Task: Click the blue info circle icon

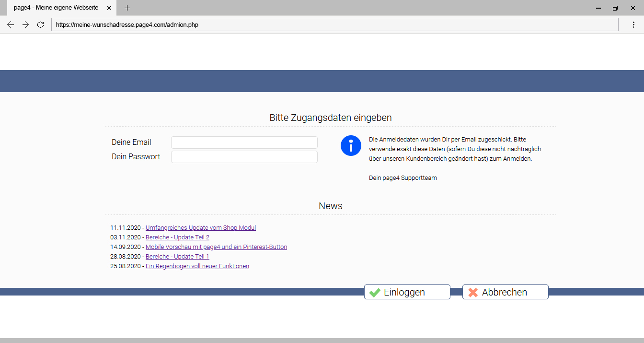Action: [351, 146]
